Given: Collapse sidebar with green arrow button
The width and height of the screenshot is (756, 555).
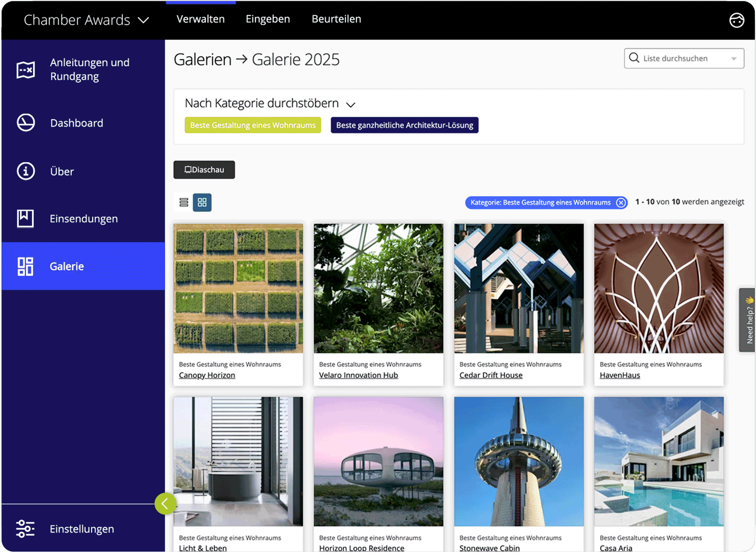Looking at the screenshot, I should point(165,504).
